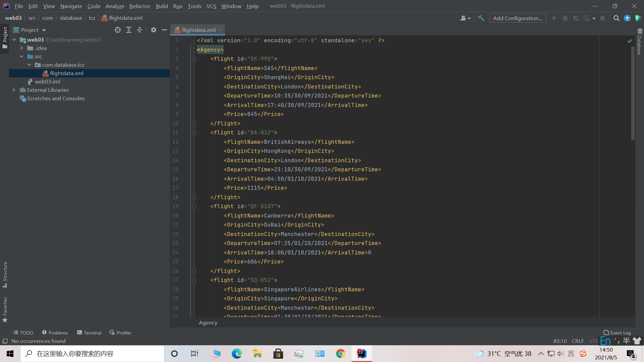Open the TODO tool window

coord(23,333)
